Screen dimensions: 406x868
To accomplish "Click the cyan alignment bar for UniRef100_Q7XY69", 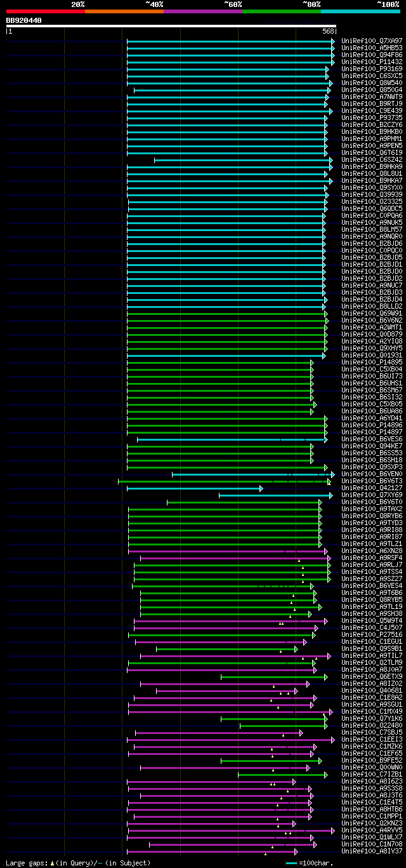I will click(x=276, y=495).
